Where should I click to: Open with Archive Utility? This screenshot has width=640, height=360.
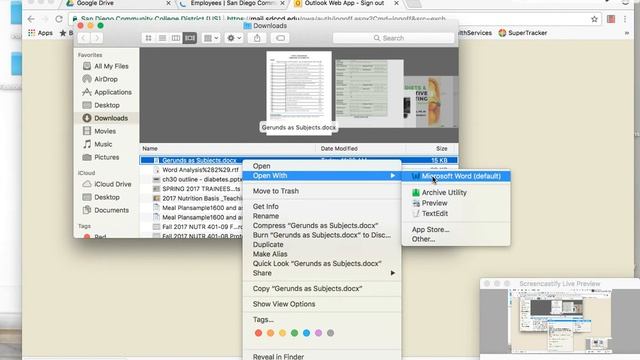coord(456,193)
